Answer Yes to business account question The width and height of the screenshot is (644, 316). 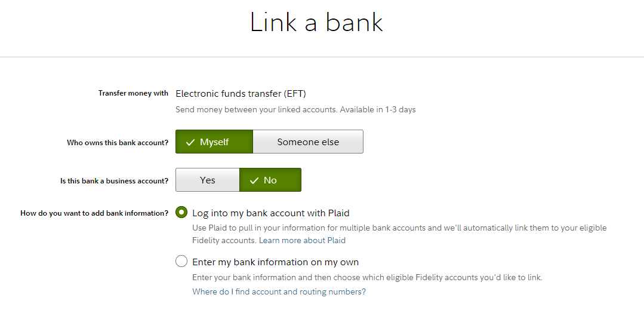point(207,180)
